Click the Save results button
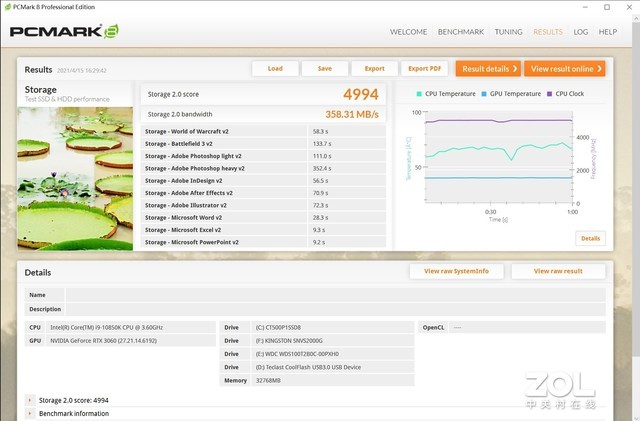 click(x=325, y=69)
